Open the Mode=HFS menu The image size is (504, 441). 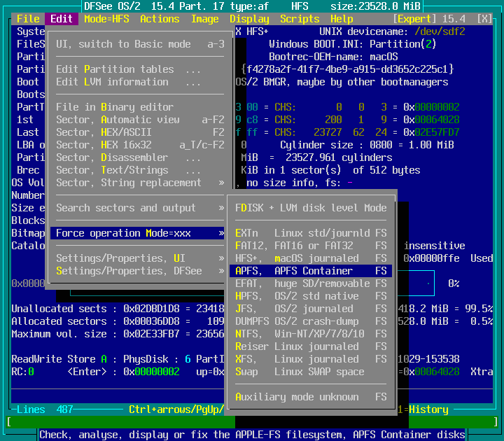pos(106,19)
